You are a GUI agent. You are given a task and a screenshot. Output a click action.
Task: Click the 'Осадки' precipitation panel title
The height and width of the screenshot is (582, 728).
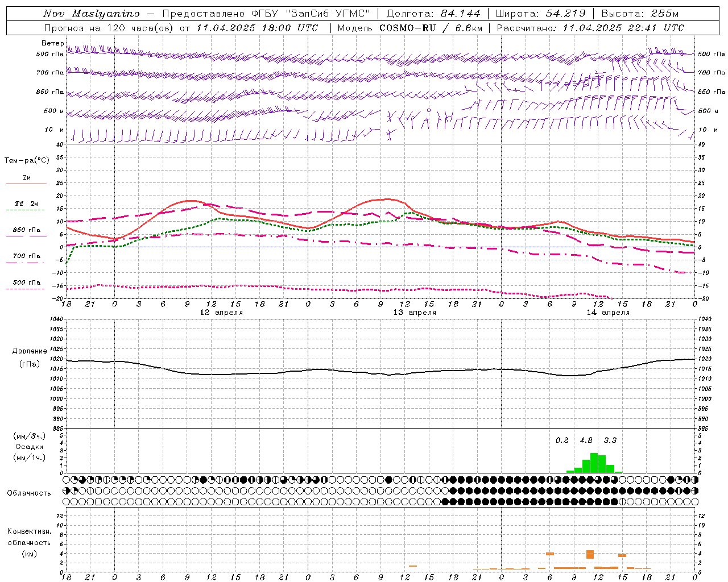pos(30,447)
